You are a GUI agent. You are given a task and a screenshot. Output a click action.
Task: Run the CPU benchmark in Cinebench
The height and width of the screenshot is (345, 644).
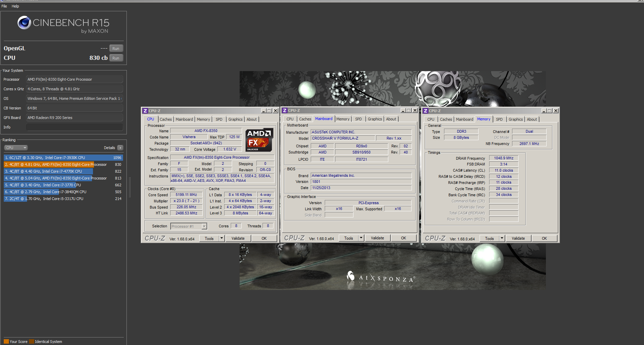coord(116,58)
